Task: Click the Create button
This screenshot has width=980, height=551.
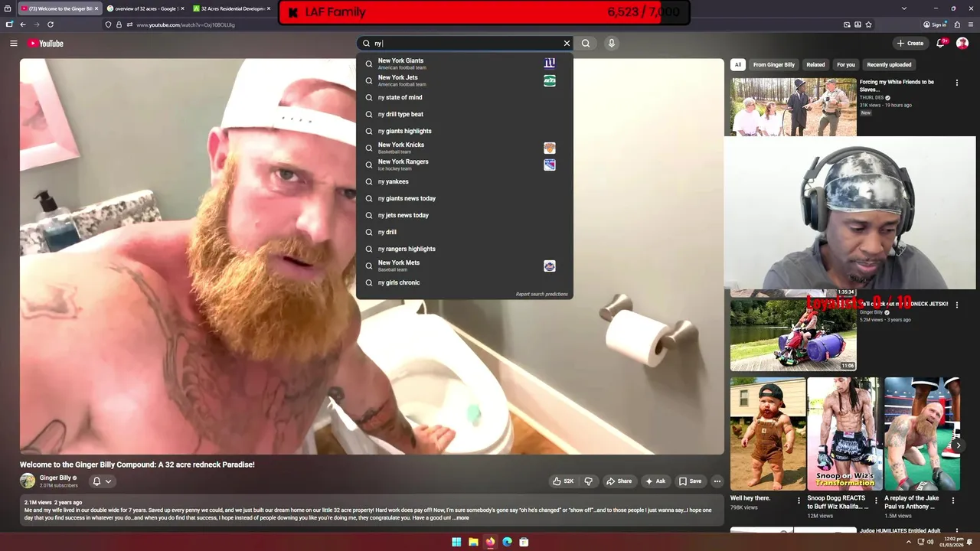Action: click(x=911, y=44)
